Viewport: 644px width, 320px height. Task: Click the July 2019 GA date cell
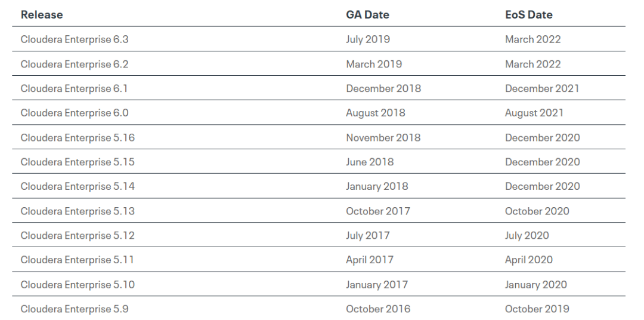pyautogui.click(x=367, y=39)
